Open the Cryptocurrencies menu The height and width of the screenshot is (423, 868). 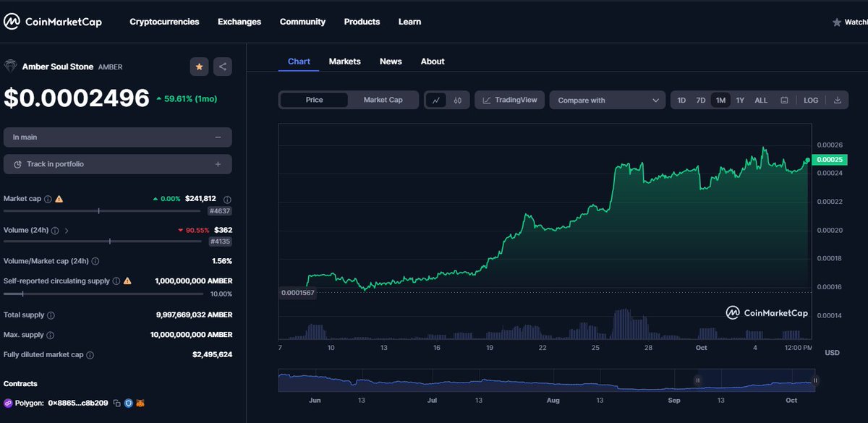[x=164, y=22]
